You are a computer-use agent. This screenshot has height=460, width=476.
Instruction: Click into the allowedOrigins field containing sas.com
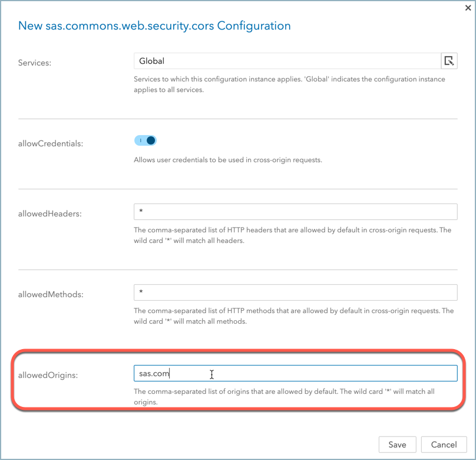coord(295,373)
